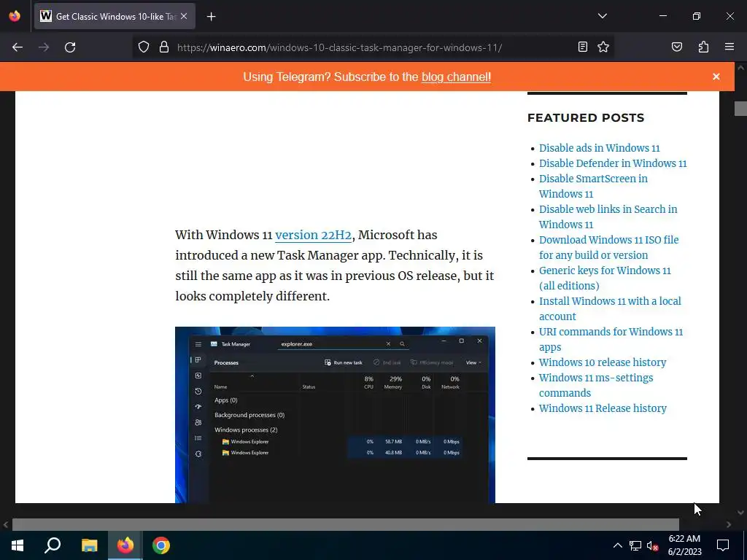Image resolution: width=747 pixels, height=560 pixels.
Task: Open Install Windows 11 with local account
Action: click(610, 308)
